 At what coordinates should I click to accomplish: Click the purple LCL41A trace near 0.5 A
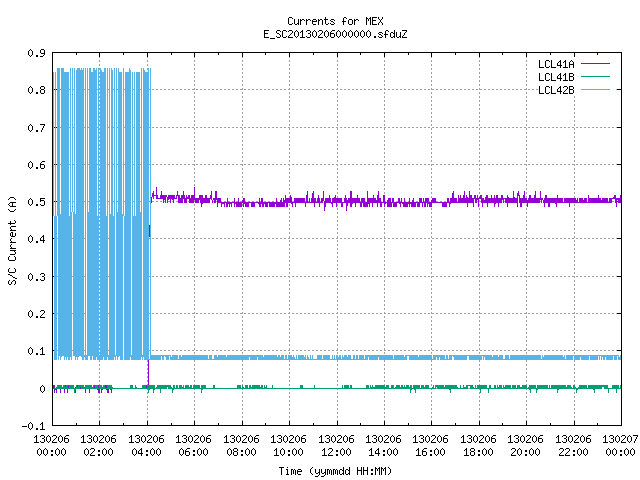pos(386,200)
